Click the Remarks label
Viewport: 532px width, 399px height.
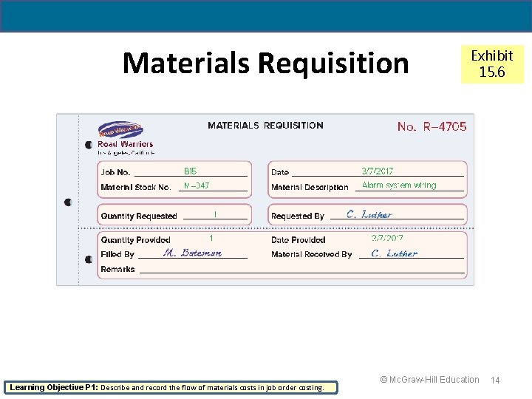(x=117, y=269)
